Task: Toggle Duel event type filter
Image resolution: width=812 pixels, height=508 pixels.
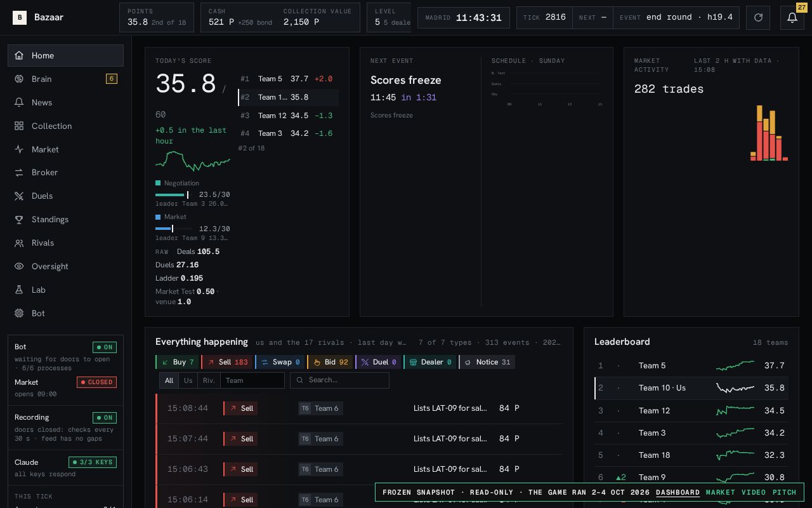Action: [378, 362]
